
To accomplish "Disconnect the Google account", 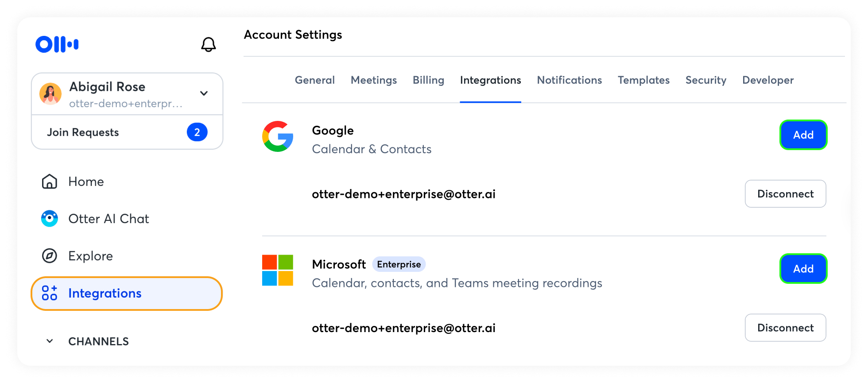I will pyautogui.click(x=785, y=194).
